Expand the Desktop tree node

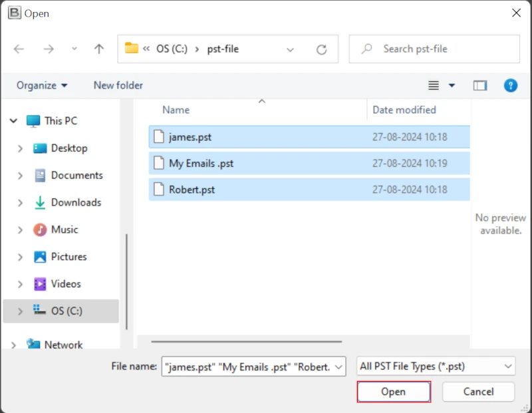coord(21,148)
